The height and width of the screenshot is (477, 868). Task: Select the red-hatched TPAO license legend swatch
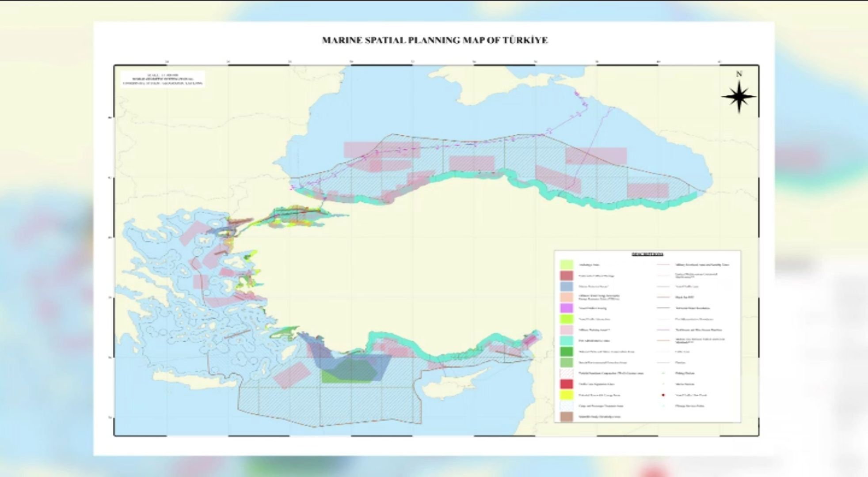click(567, 373)
